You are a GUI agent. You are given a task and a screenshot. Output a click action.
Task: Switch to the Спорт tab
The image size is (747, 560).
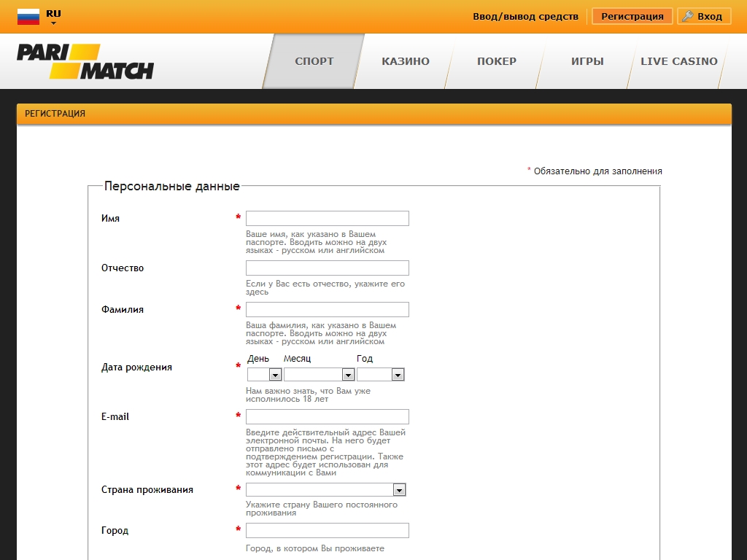314,61
